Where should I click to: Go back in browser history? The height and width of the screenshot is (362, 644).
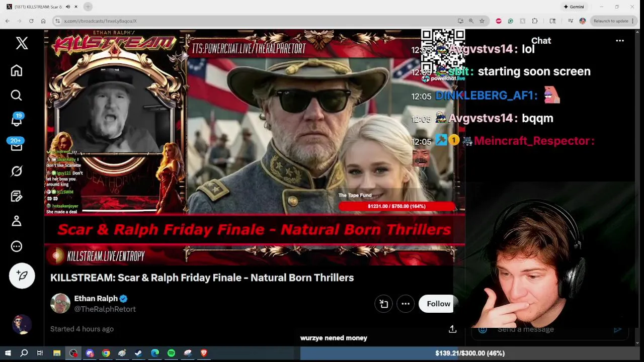pyautogui.click(x=8, y=21)
